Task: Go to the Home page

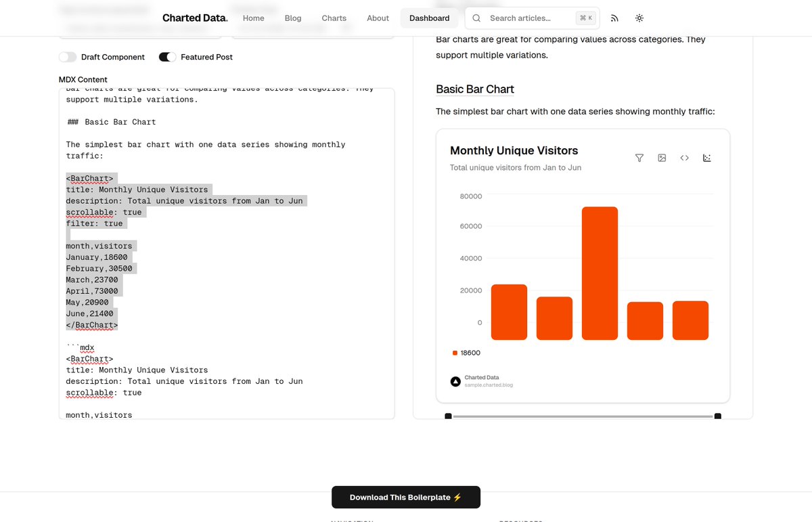Action: (x=254, y=18)
